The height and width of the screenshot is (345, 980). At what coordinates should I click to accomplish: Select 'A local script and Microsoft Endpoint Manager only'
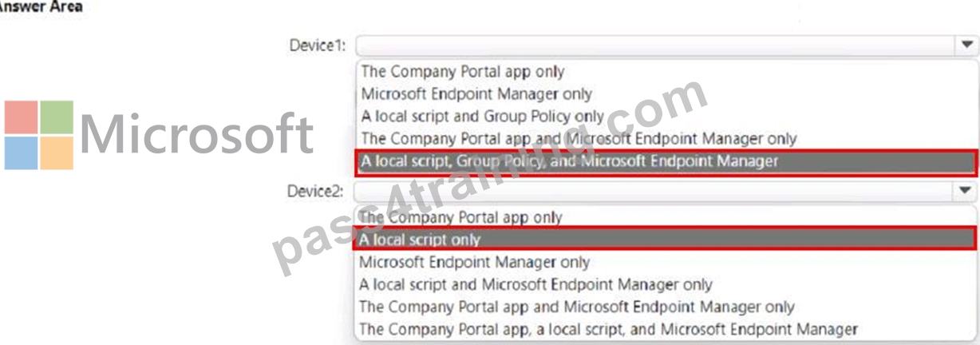[535, 284]
